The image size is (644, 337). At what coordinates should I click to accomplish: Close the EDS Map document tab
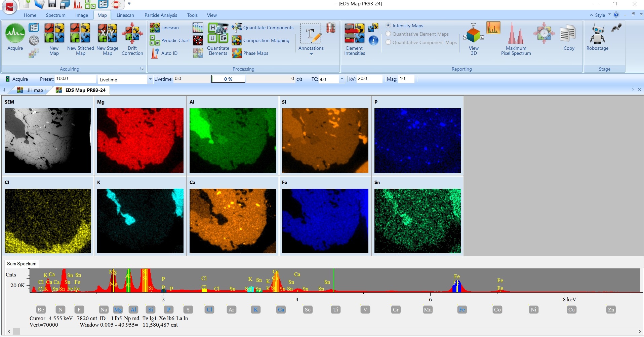pos(640,90)
